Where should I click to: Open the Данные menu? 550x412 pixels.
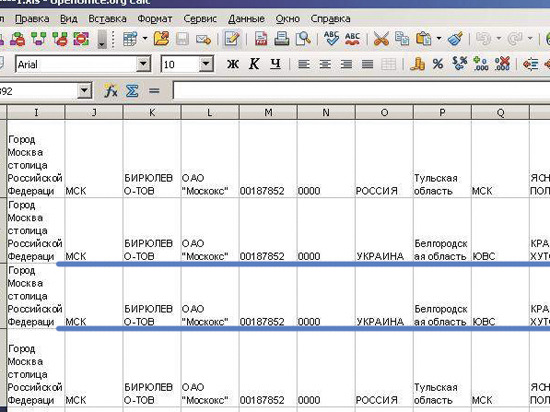(x=246, y=19)
